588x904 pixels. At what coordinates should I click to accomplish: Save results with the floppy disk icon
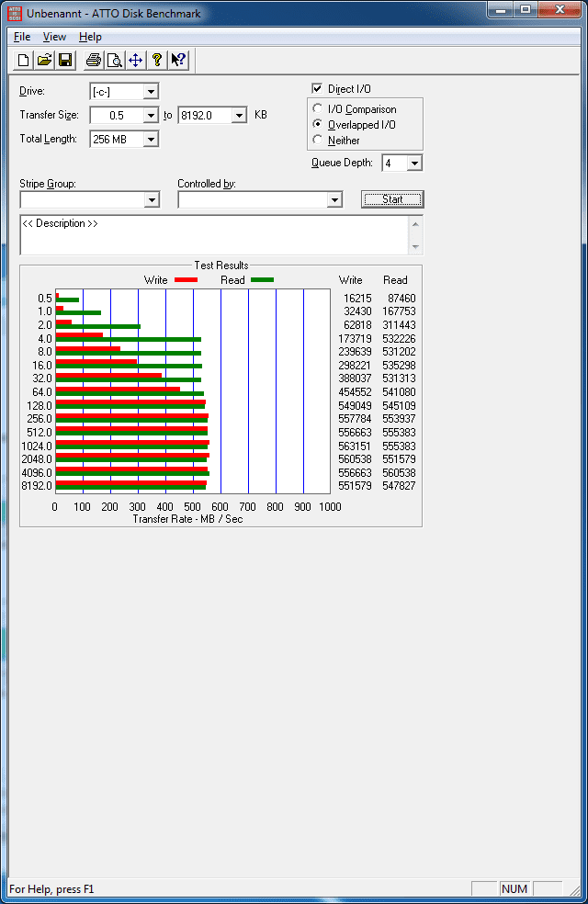pos(65,60)
